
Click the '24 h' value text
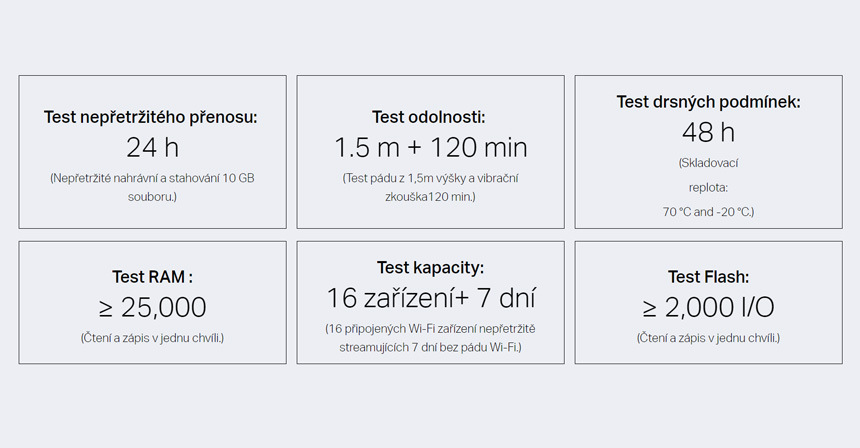pyautogui.click(x=152, y=148)
